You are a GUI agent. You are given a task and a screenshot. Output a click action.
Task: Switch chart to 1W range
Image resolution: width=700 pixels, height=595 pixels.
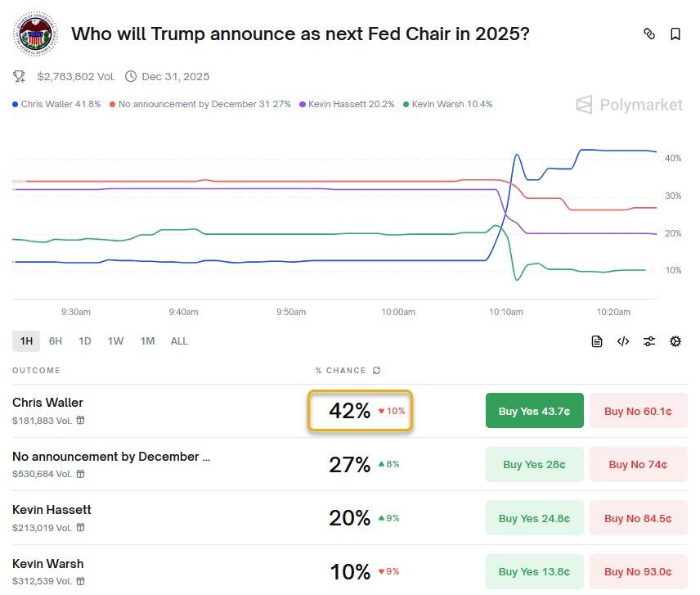tap(115, 341)
